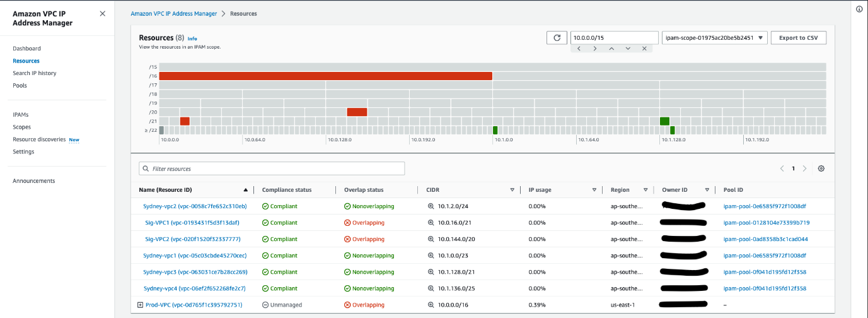Open CIDR column filter arrow

[512, 190]
